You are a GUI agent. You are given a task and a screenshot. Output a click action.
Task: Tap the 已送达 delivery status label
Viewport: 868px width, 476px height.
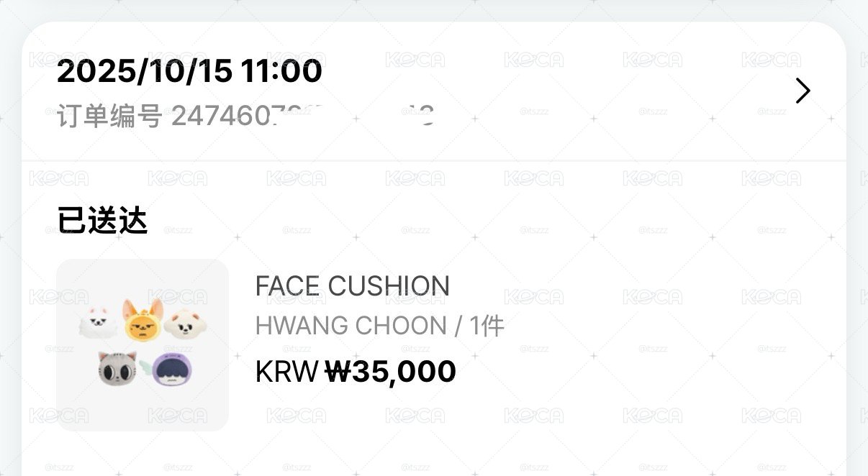102,220
